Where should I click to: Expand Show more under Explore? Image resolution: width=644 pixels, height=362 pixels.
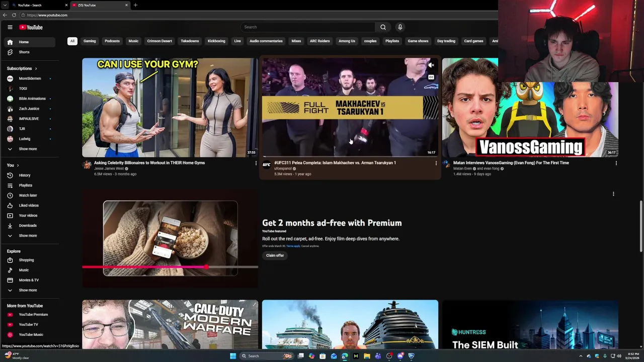click(30, 290)
